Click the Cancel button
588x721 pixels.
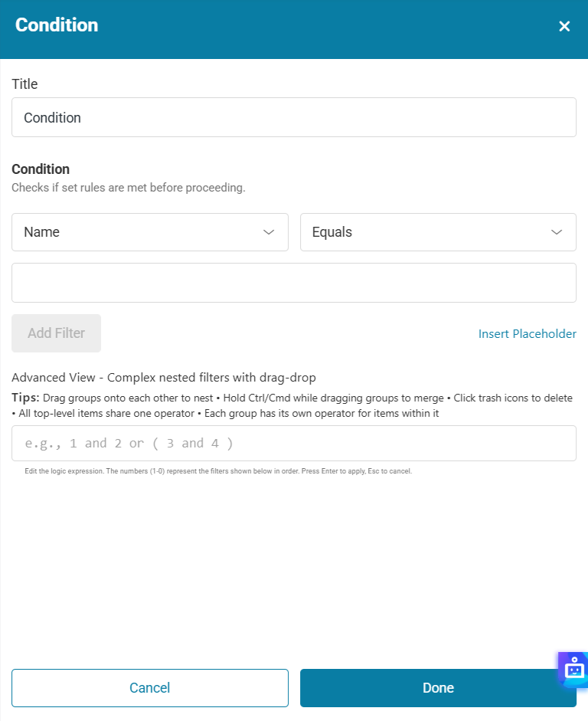point(150,688)
